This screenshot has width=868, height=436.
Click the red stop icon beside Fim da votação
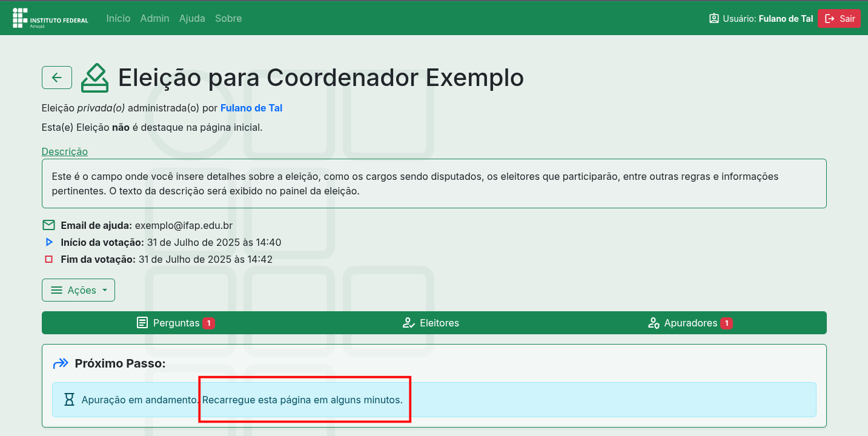[x=49, y=259]
